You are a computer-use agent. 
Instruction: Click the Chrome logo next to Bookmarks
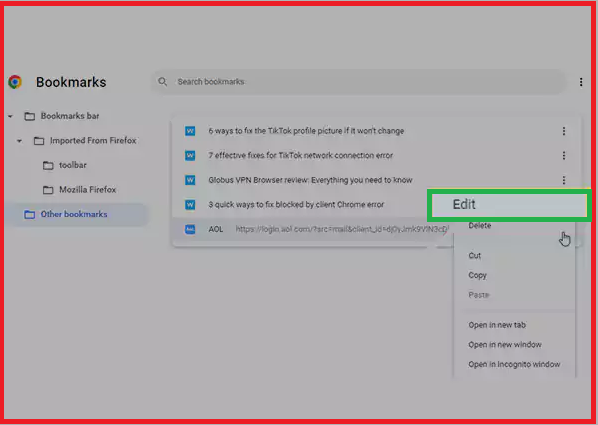[x=15, y=82]
